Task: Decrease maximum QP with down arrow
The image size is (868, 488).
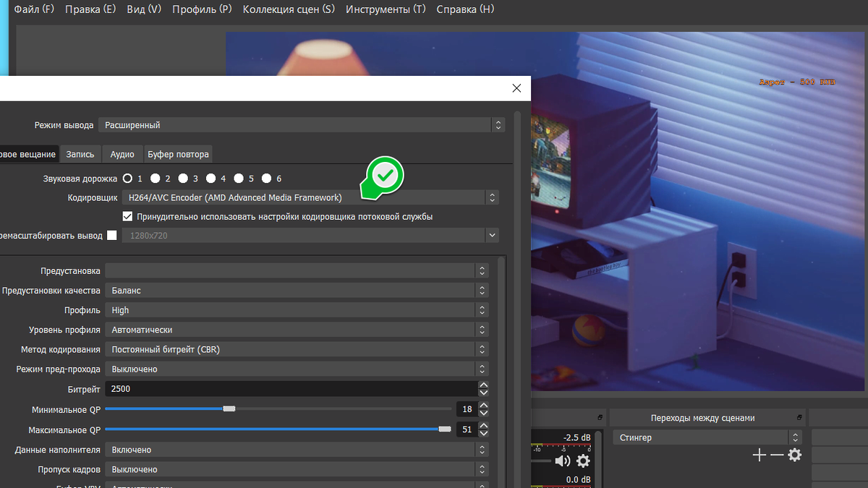Action: point(483,433)
